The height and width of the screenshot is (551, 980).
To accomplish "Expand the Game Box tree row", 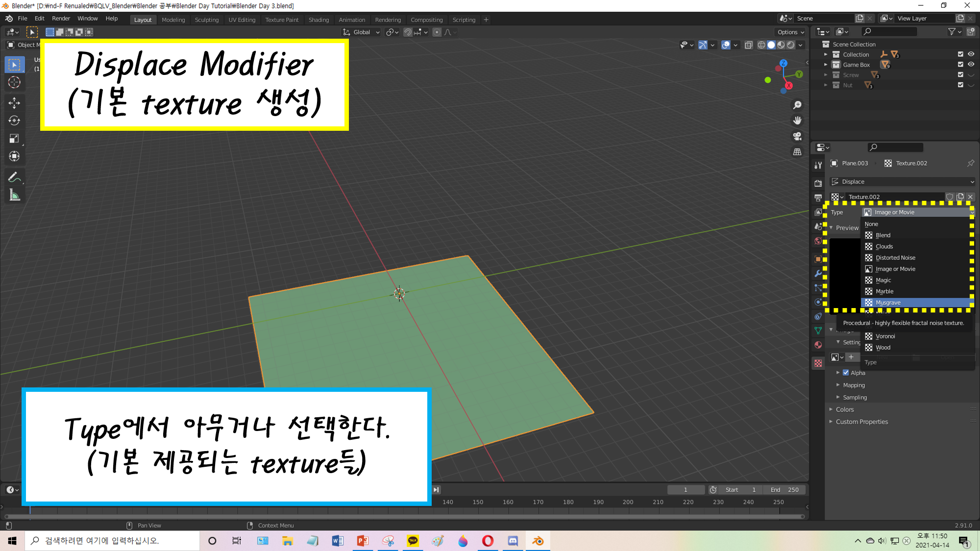I will click(826, 65).
